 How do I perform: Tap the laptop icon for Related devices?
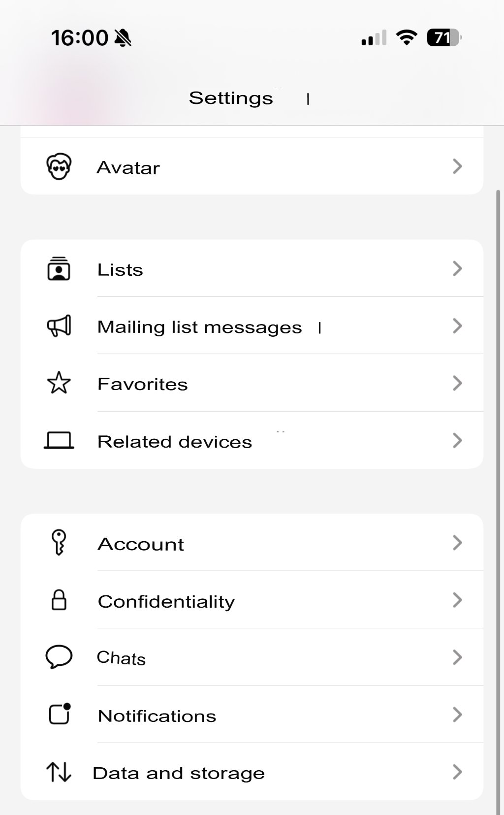tap(59, 440)
